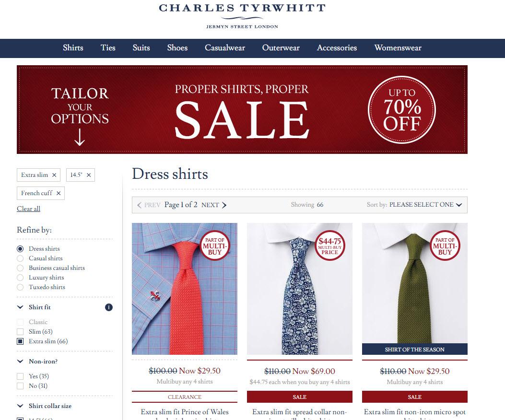This screenshot has height=420, width=505.
Task: Open the Outerwear menu
Action: [x=281, y=47]
